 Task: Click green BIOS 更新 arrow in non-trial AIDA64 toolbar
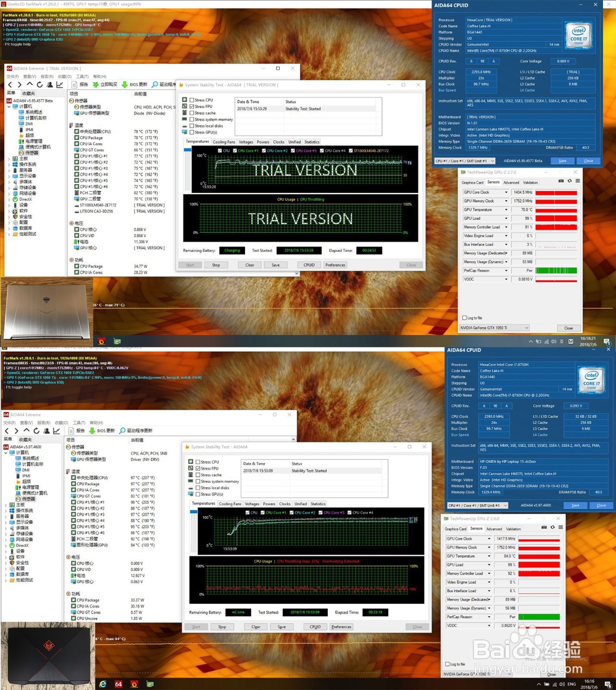point(92,431)
